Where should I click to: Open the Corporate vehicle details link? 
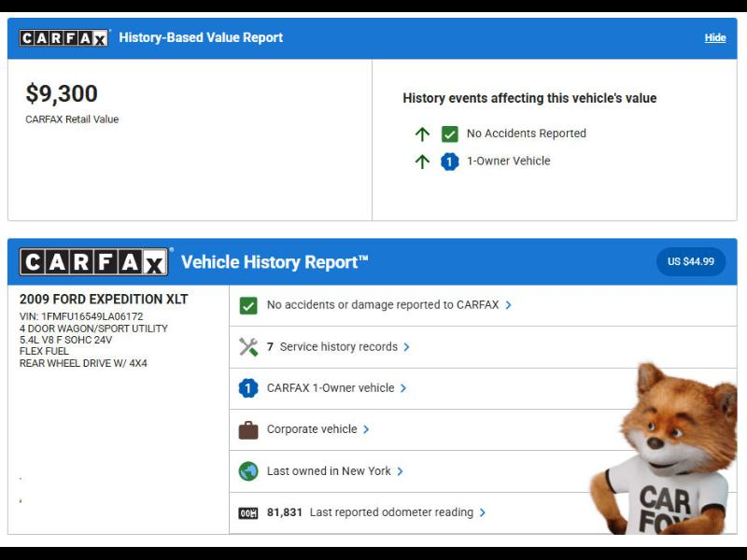click(x=312, y=429)
